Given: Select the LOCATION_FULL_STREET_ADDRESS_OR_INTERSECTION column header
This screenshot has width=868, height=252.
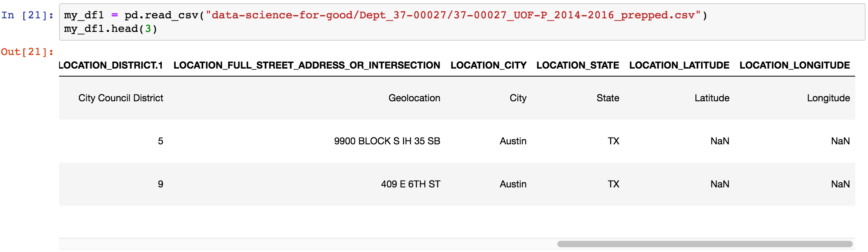Looking at the screenshot, I should click(x=307, y=65).
